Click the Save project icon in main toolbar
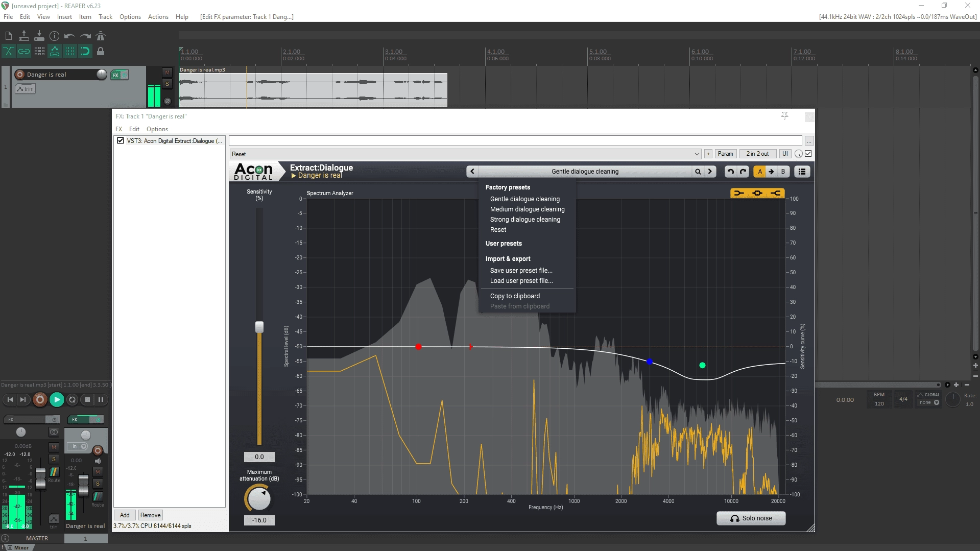The image size is (980, 551). pos(39,36)
